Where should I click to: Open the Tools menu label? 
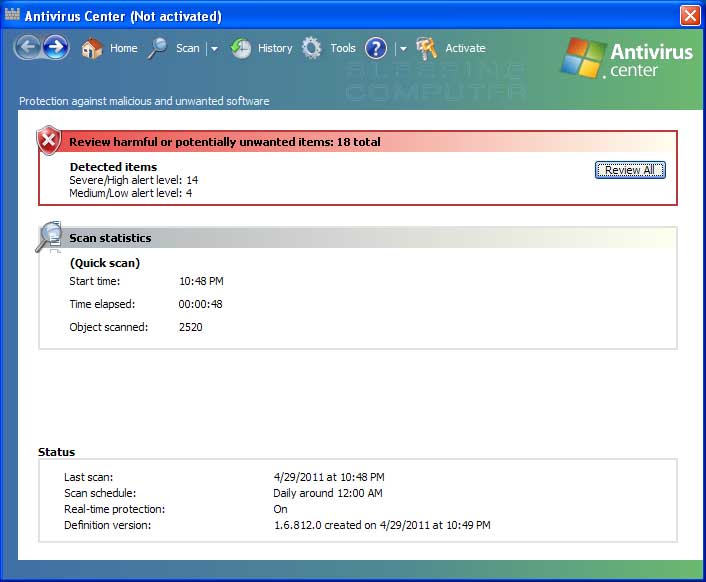pos(343,48)
